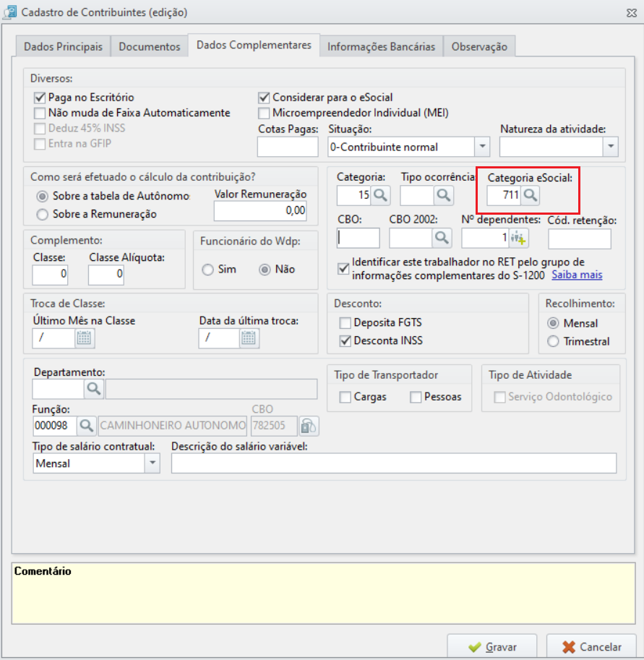Click the Descrição do salário variável field
The width and height of the screenshot is (644, 660).
[394, 463]
